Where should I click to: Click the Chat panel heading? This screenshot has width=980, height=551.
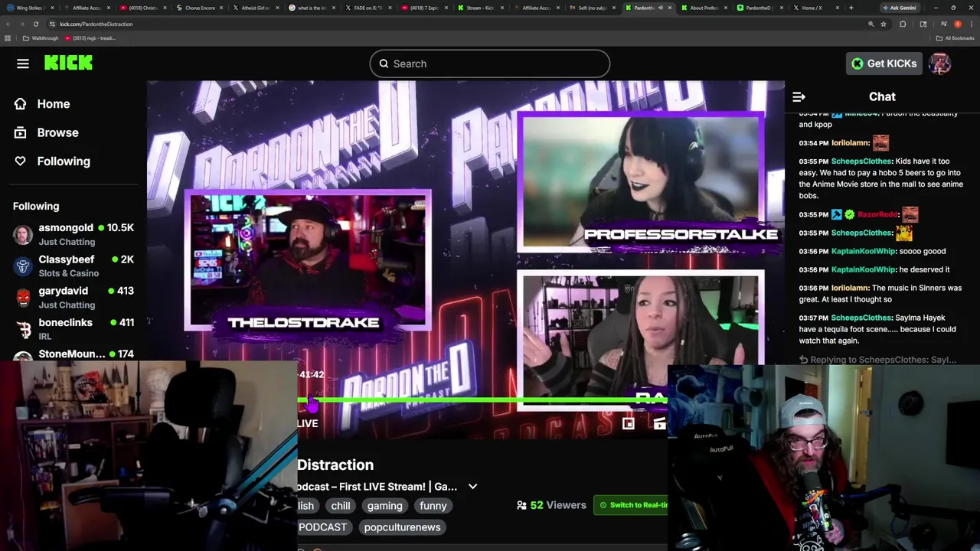pyautogui.click(x=882, y=96)
